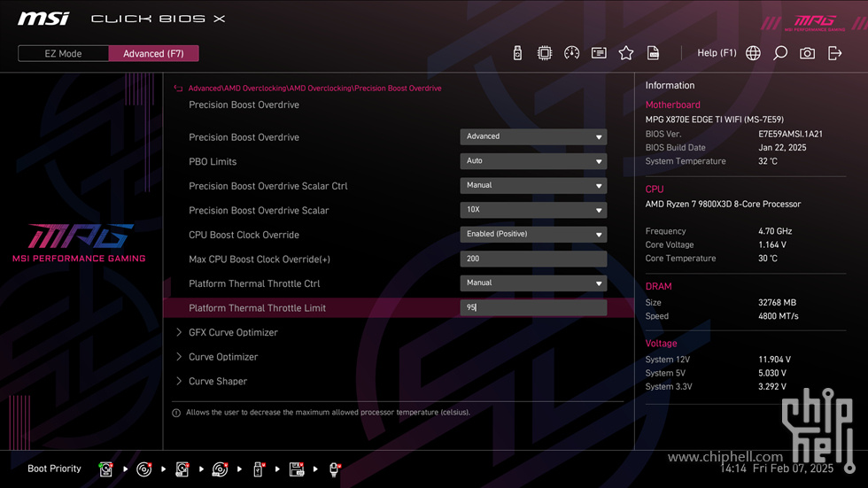The image size is (868, 488).
Task: Open language globe icon
Action: click(x=753, y=53)
